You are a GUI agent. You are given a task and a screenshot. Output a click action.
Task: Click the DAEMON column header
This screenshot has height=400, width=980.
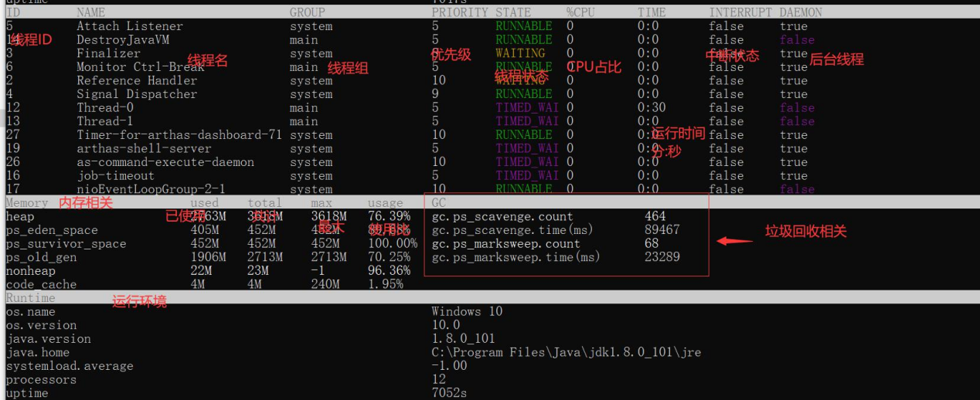pyautogui.click(x=801, y=12)
